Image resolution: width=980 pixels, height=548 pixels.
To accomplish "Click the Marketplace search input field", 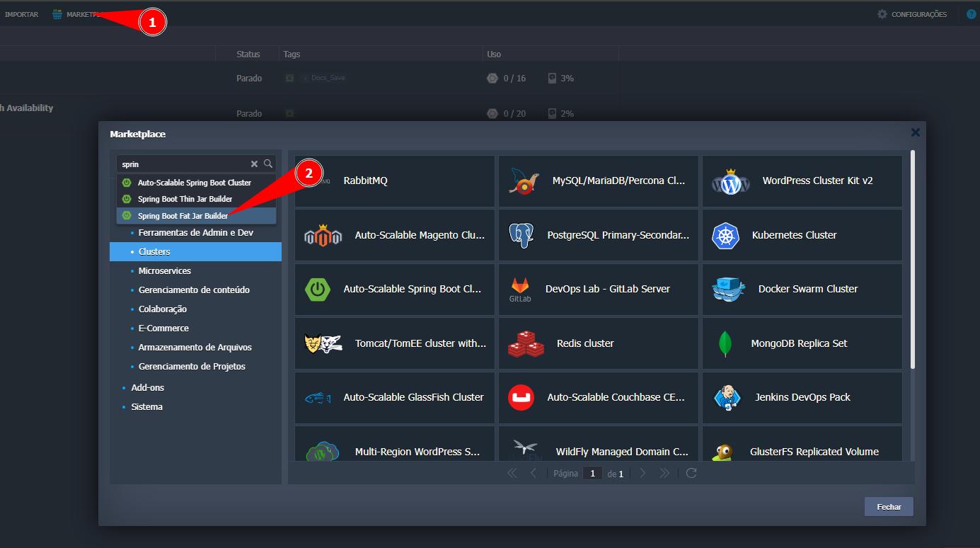I will [x=184, y=164].
